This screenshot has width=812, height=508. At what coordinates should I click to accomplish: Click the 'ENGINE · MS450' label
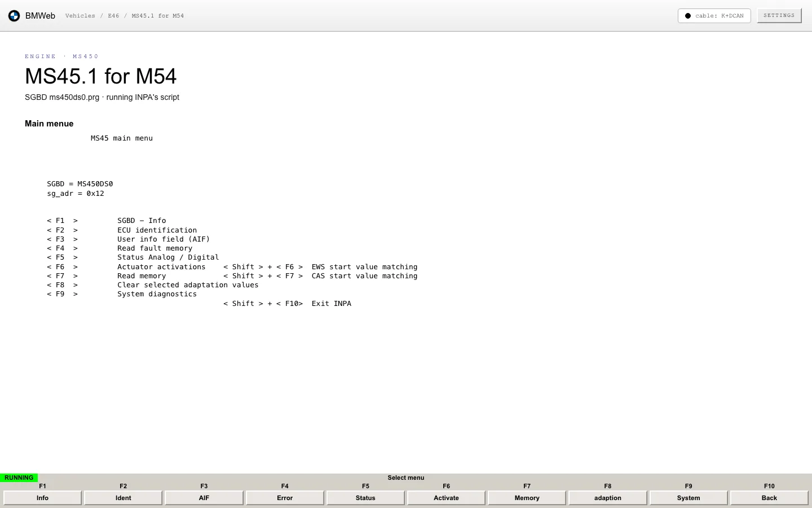pos(62,56)
